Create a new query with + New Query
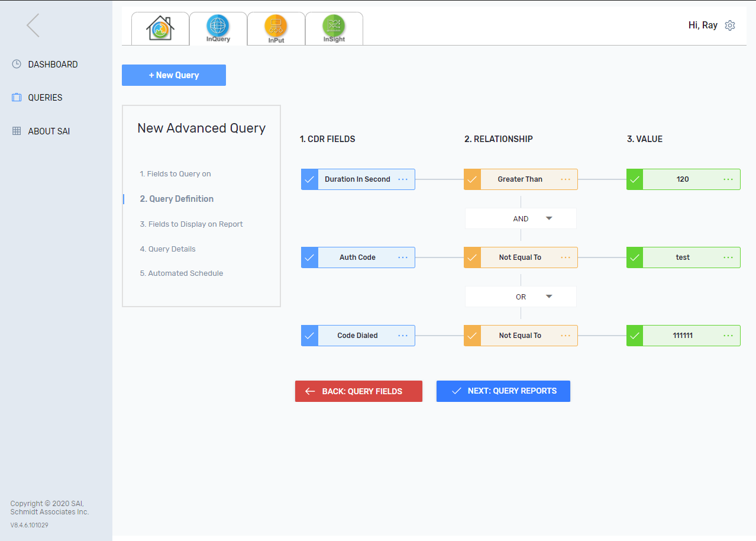Image resolution: width=756 pixels, height=541 pixels. 174,75
